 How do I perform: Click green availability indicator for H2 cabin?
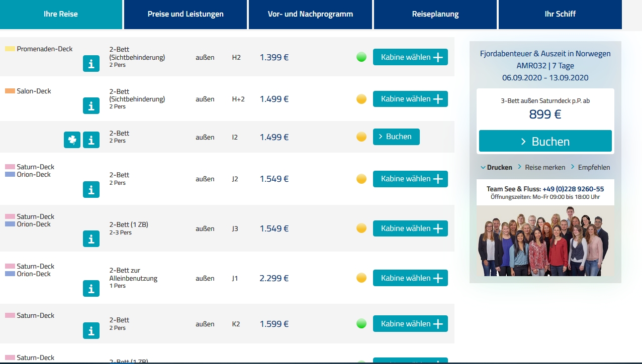(x=361, y=57)
